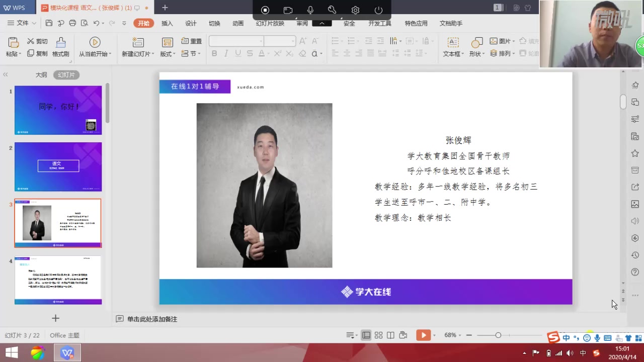Click the add slide plus button below thumbnails
The height and width of the screenshot is (362, 644).
(x=56, y=318)
